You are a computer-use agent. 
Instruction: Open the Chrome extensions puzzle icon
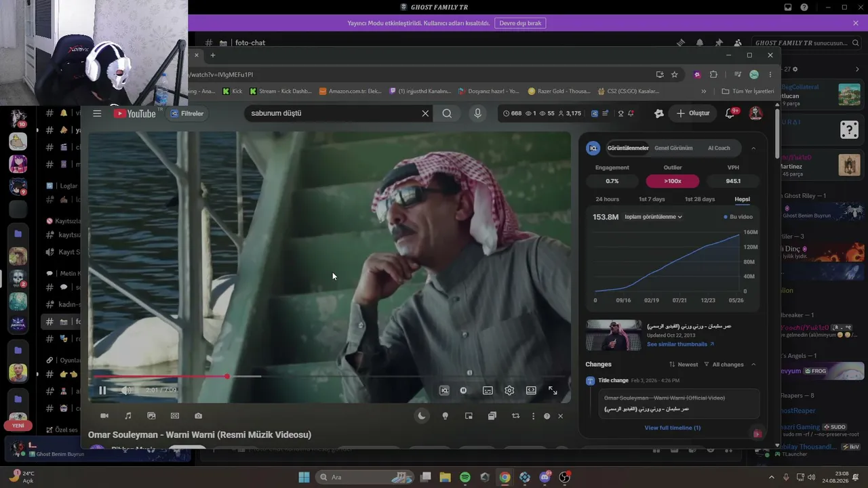pos(713,75)
